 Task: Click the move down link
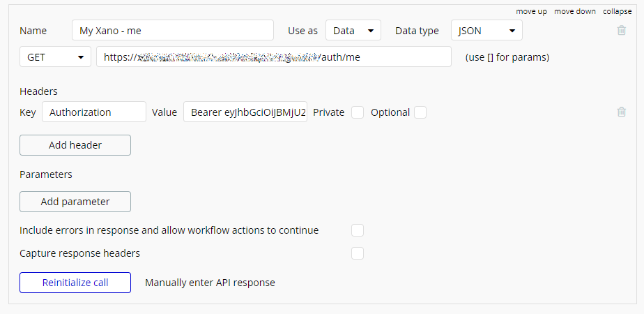pyautogui.click(x=574, y=12)
